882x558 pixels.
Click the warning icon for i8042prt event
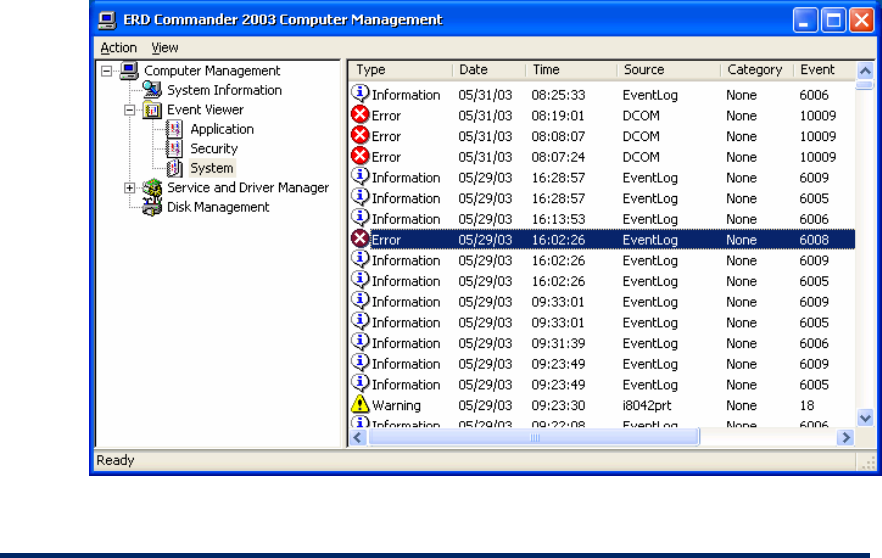point(360,404)
